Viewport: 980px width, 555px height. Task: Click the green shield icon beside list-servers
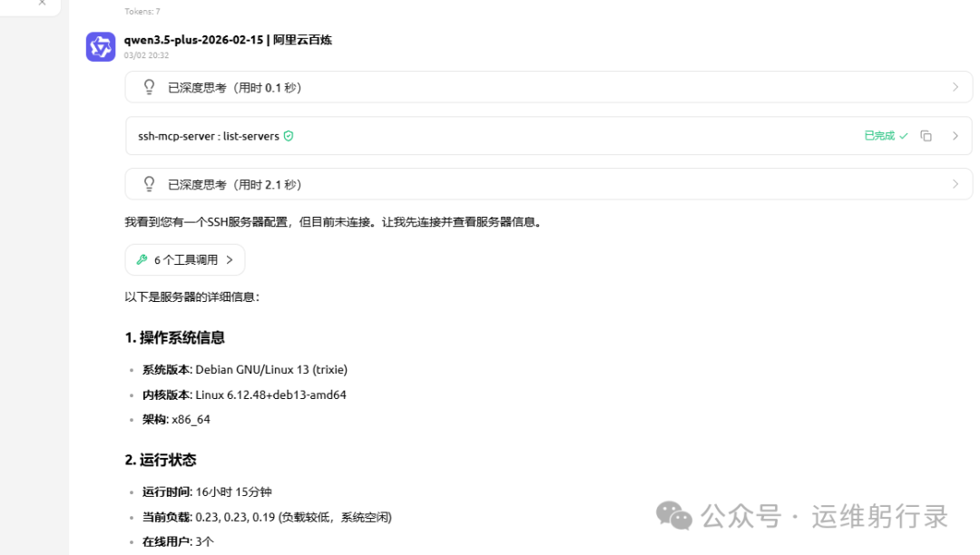289,136
